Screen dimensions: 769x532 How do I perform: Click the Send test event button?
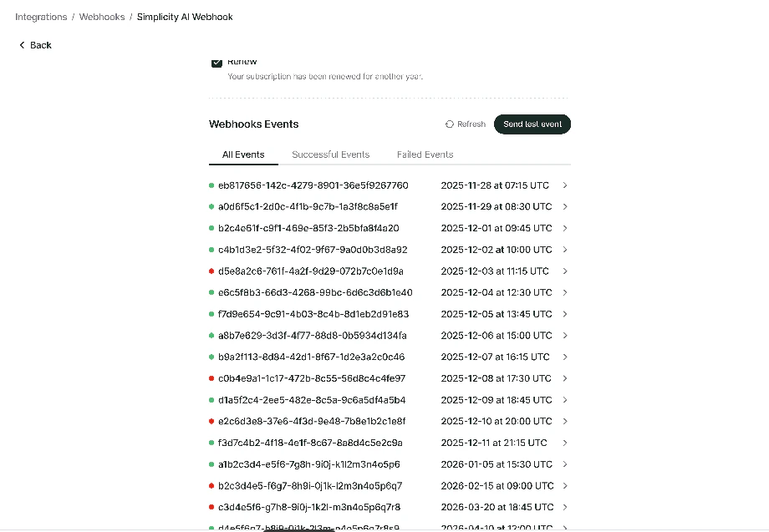(532, 124)
